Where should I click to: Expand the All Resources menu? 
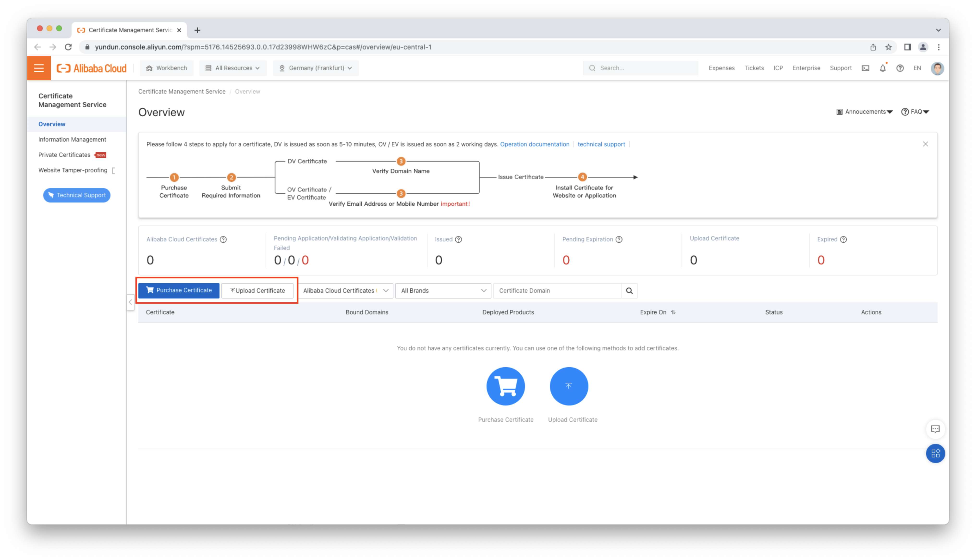pos(233,68)
